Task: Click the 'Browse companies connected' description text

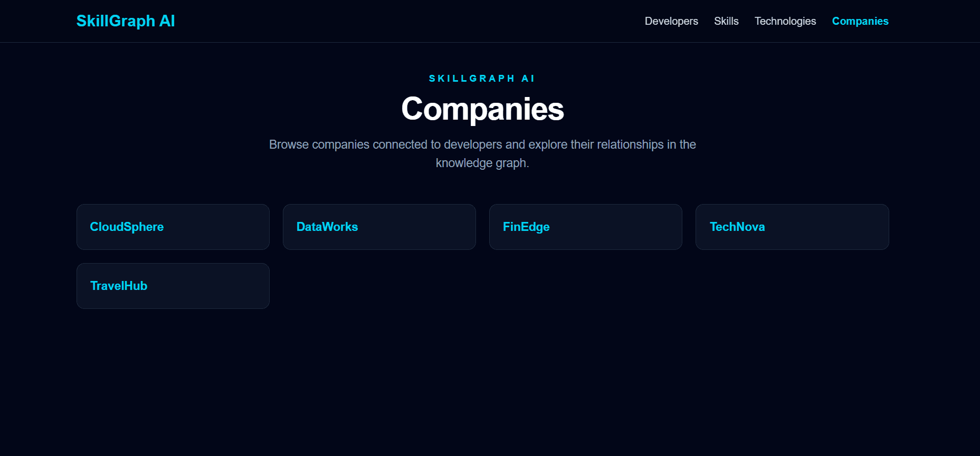Action: pos(482,153)
